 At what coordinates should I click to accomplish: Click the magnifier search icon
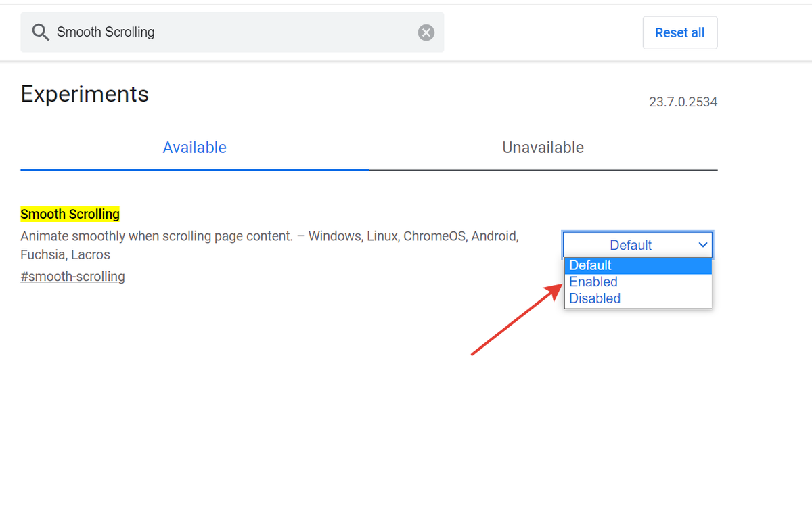click(41, 32)
